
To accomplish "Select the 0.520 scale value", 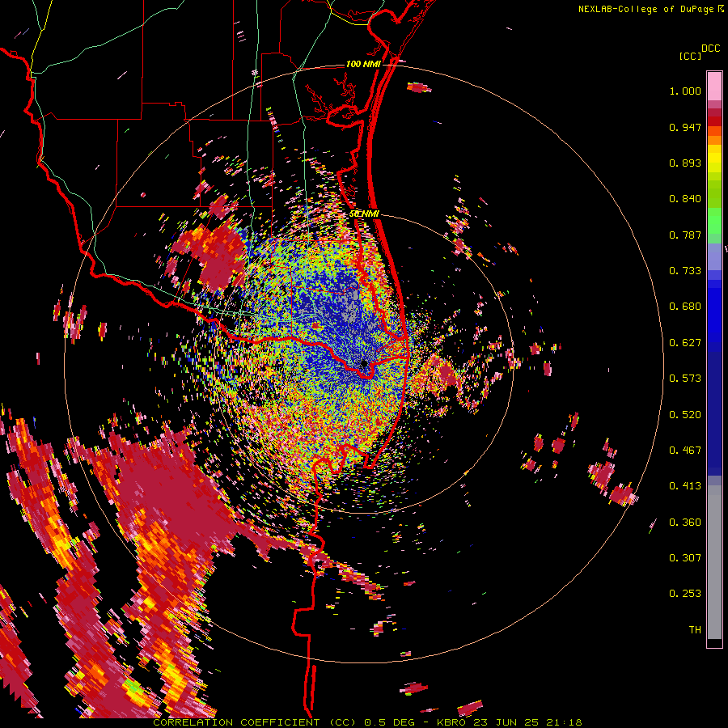I will (x=685, y=415).
